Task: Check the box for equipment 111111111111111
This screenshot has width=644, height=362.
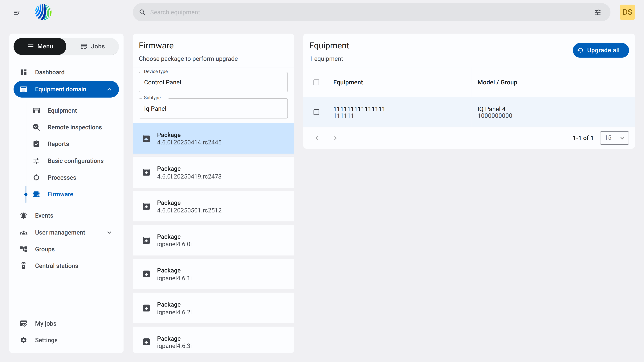Action: [x=316, y=112]
